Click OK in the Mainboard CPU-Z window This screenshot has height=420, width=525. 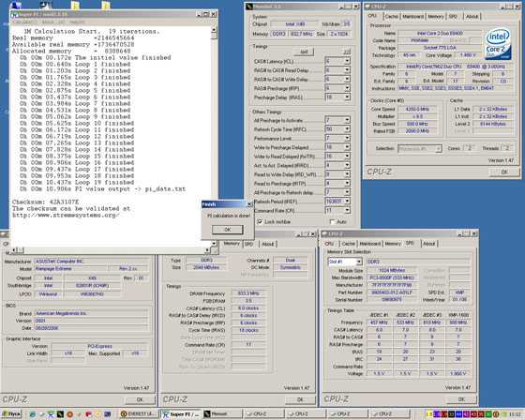pyautogui.click(x=140, y=399)
